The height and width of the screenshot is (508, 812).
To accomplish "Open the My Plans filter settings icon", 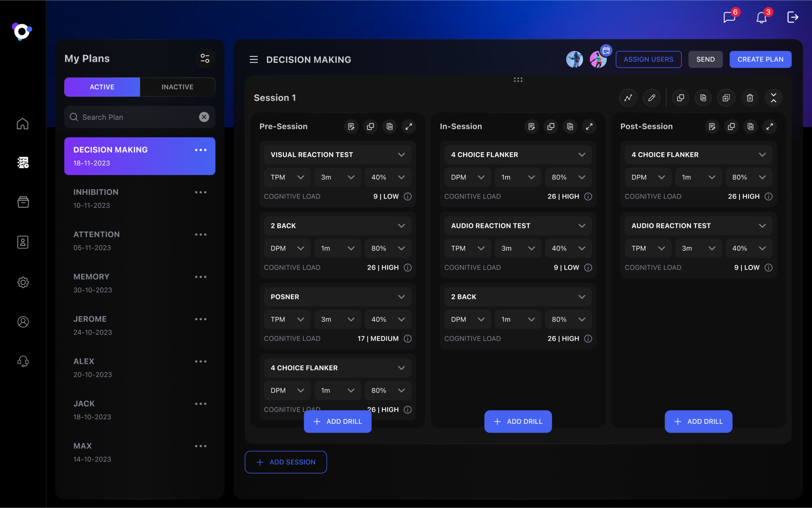I will (205, 59).
